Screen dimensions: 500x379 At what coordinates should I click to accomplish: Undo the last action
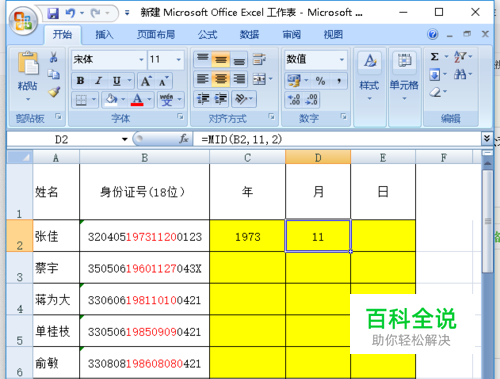tap(70, 13)
